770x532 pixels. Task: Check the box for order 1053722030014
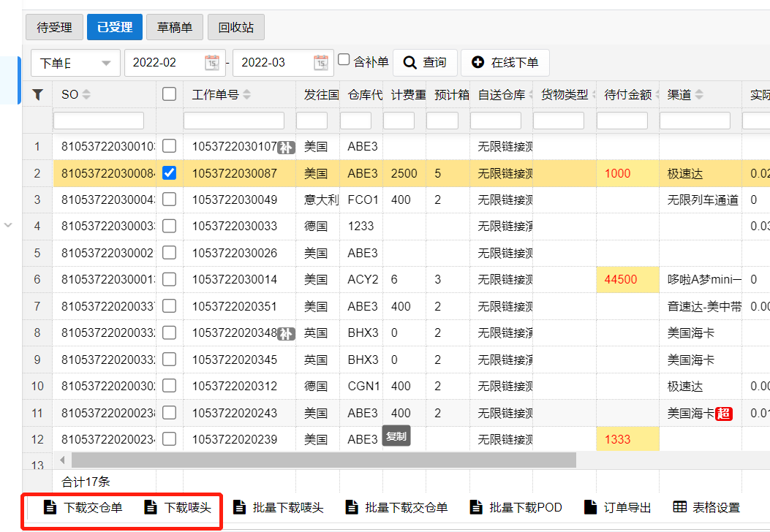coord(169,278)
